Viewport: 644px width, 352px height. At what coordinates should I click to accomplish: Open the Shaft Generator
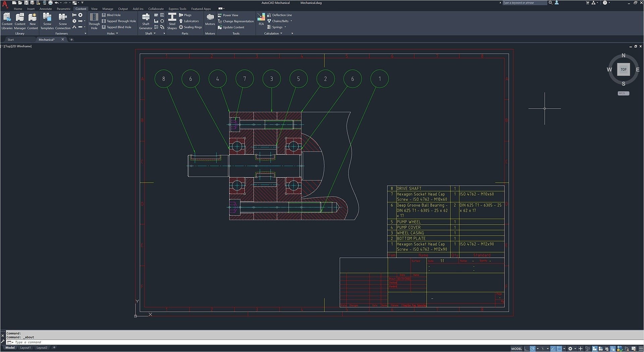[146, 21]
